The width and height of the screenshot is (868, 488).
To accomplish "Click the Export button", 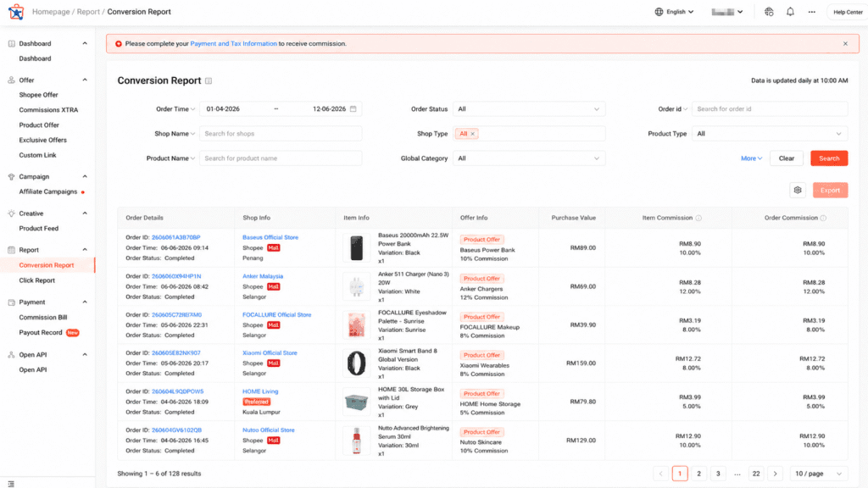I will [x=830, y=191].
